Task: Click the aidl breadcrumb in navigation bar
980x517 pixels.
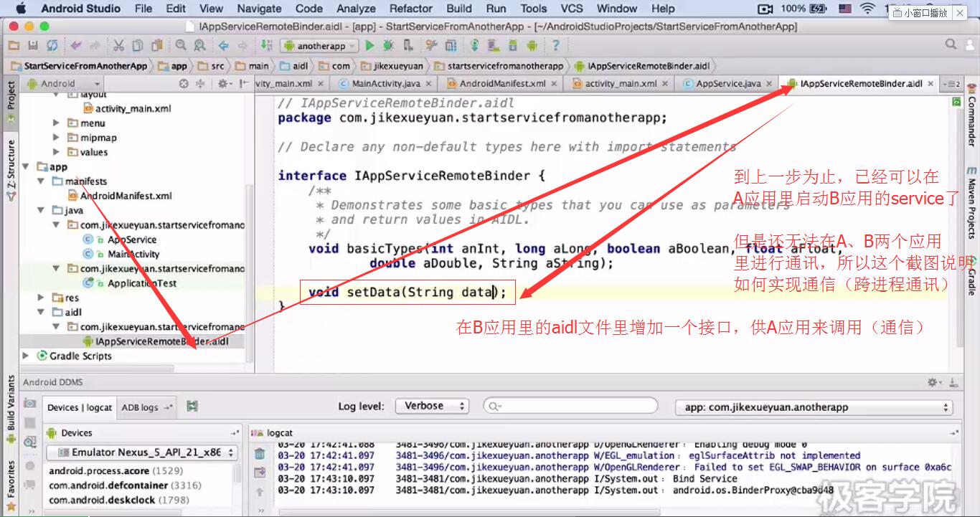Action: pos(295,66)
